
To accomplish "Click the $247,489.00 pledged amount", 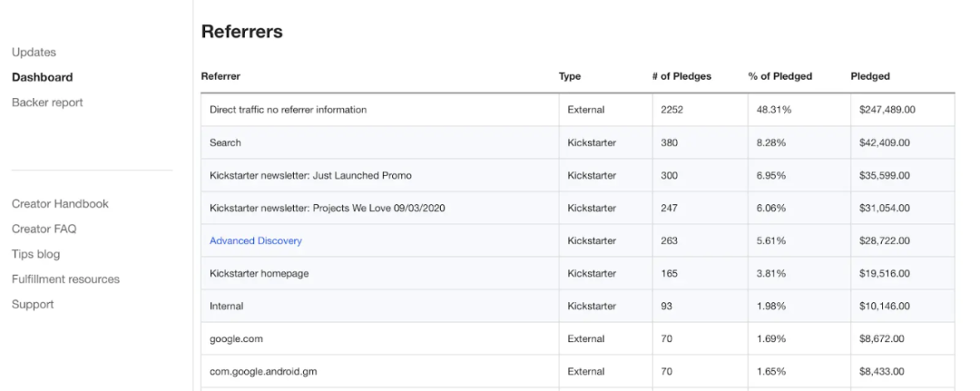I will point(887,110).
